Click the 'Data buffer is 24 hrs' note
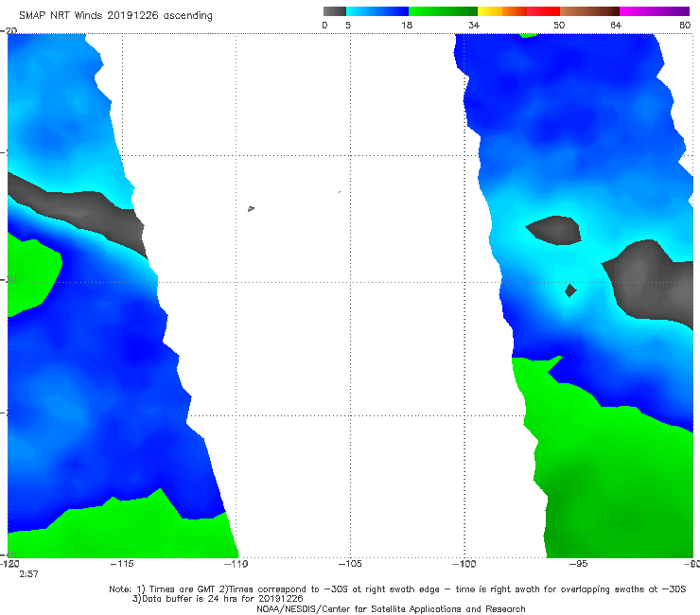 click(218, 599)
